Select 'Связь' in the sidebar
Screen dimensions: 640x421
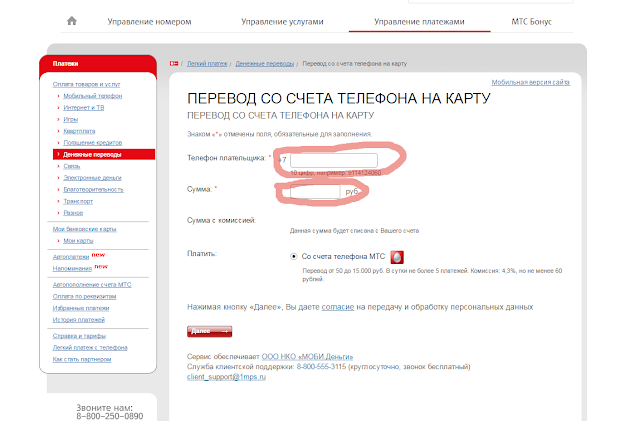(x=72, y=166)
